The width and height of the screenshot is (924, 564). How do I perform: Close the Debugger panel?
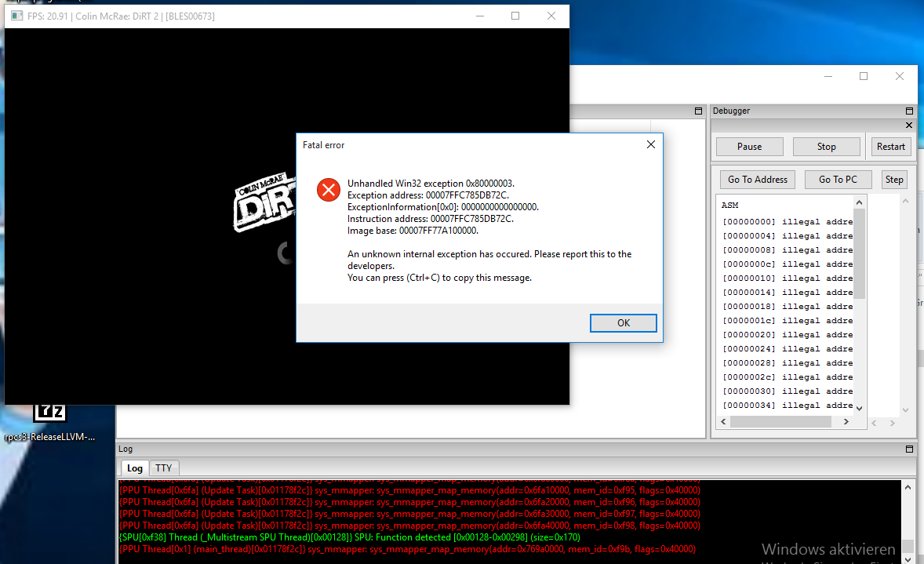click(908, 125)
